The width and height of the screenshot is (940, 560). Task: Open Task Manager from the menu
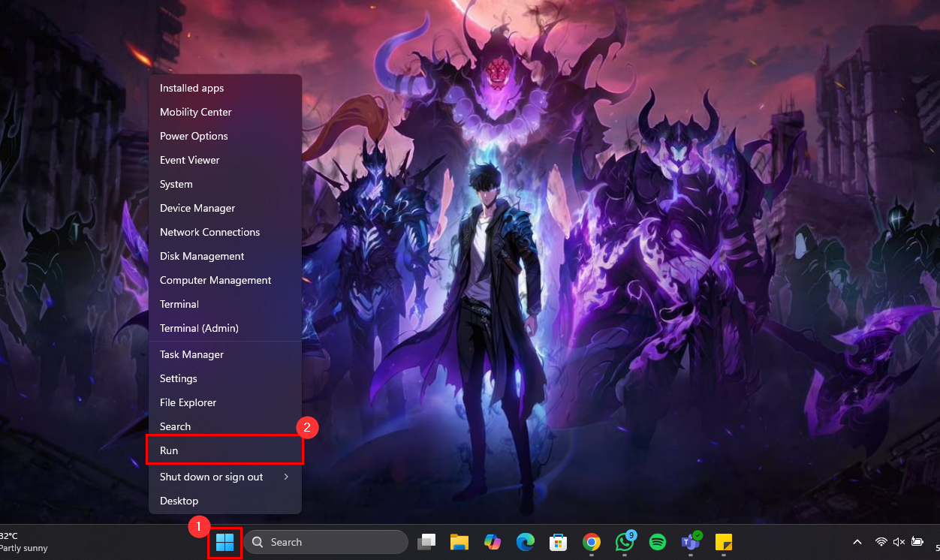point(191,354)
